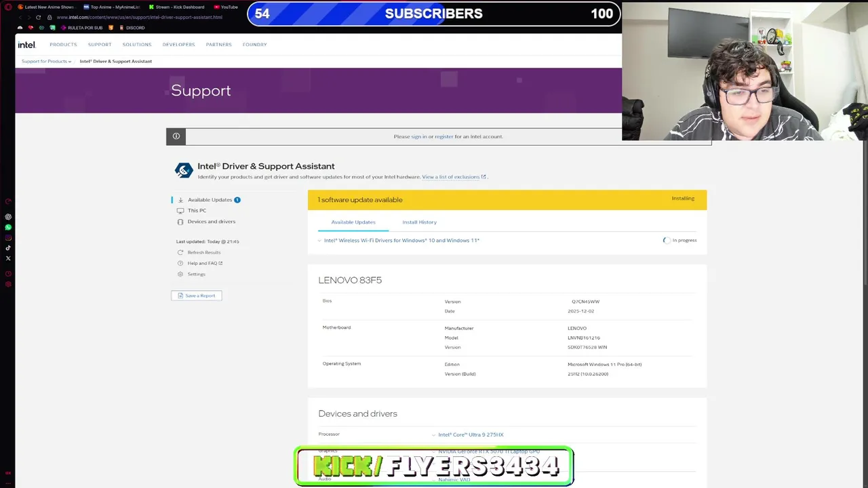
Task: Click the info icon in sign-in banner
Action: coord(176,136)
